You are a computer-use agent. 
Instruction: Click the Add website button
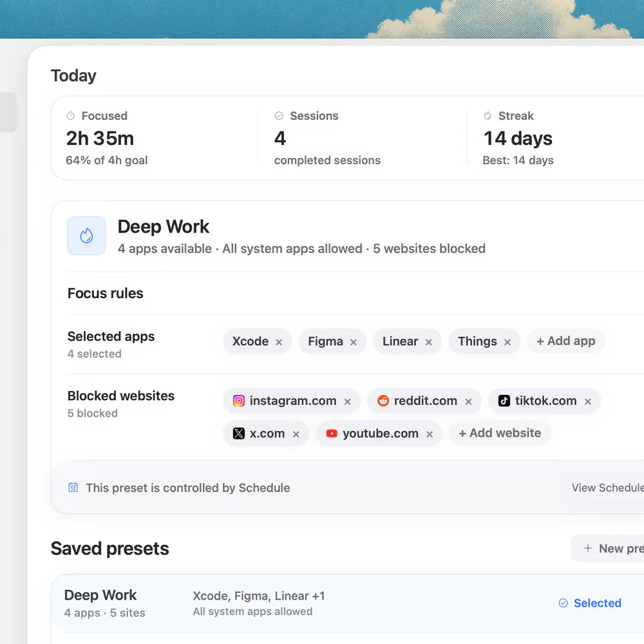click(x=500, y=433)
